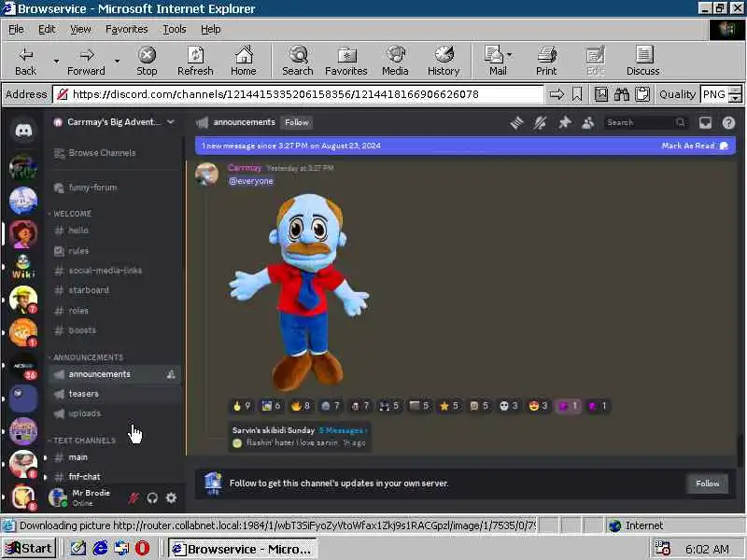Open the fnf-chat channel
The image size is (747, 560).
pyautogui.click(x=113, y=476)
